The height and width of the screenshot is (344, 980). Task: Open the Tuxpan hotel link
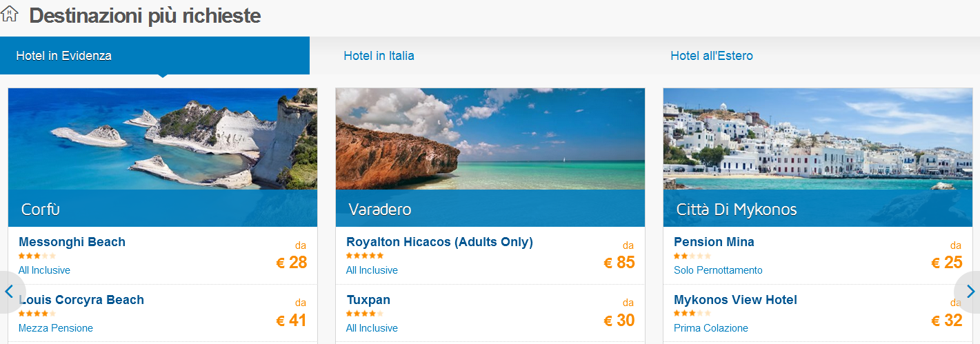click(x=368, y=300)
